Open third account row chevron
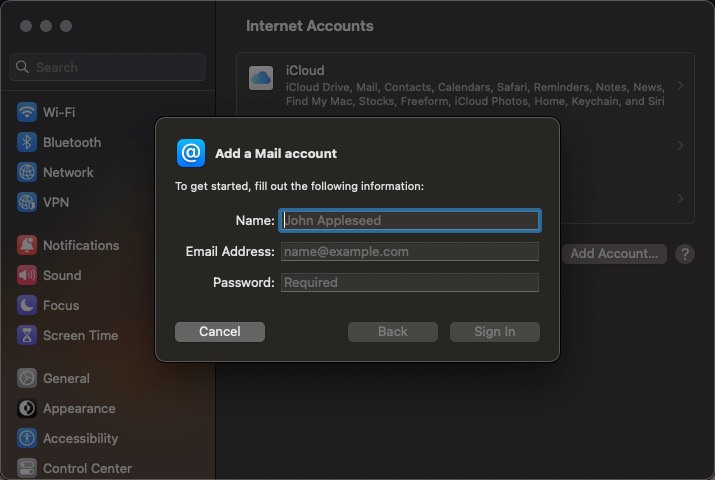 (x=680, y=198)
